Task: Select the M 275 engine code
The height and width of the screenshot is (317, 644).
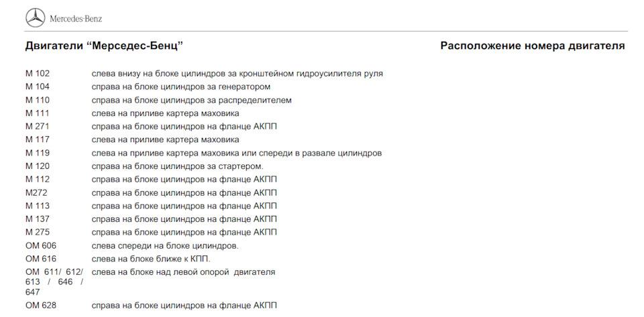Action: (38, 233)
